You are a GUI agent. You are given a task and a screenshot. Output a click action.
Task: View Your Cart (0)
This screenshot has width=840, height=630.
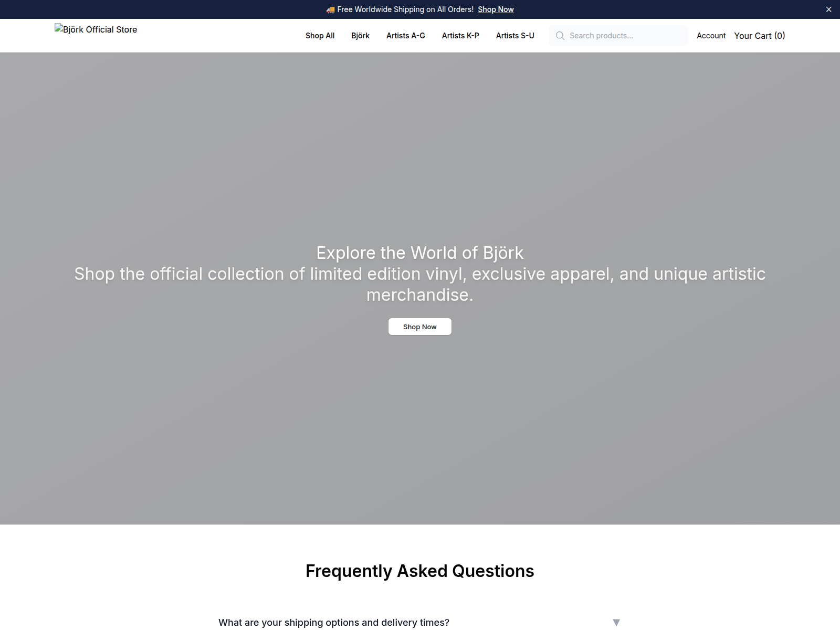[x=759, y=36]
